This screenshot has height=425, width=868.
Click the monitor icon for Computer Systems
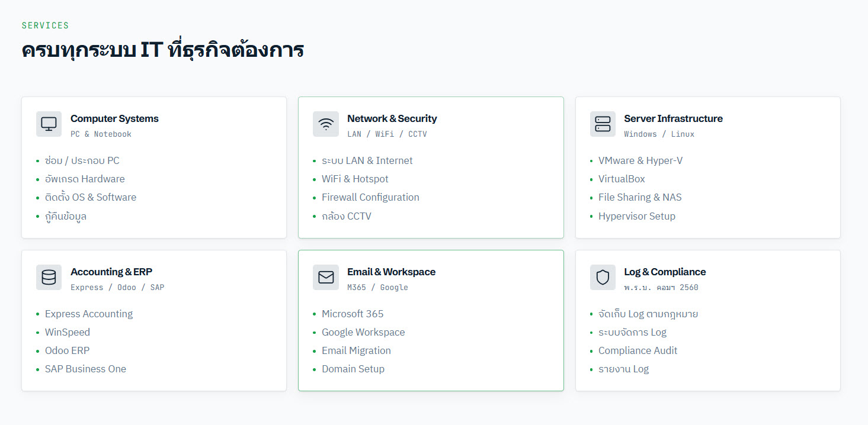[49, 124]
